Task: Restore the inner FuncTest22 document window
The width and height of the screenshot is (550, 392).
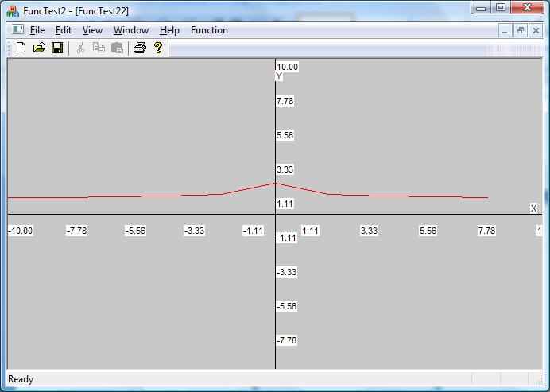Action: pos(521,30)
